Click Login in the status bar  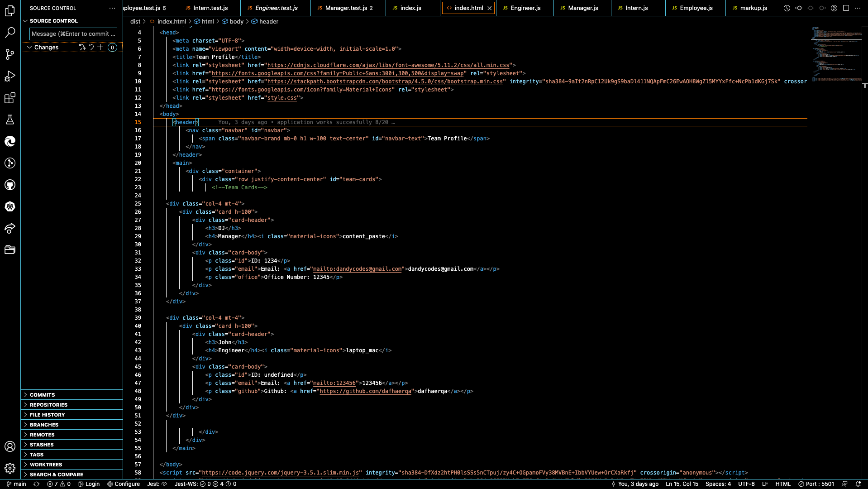pyautogui.click(x=89, y=484)
